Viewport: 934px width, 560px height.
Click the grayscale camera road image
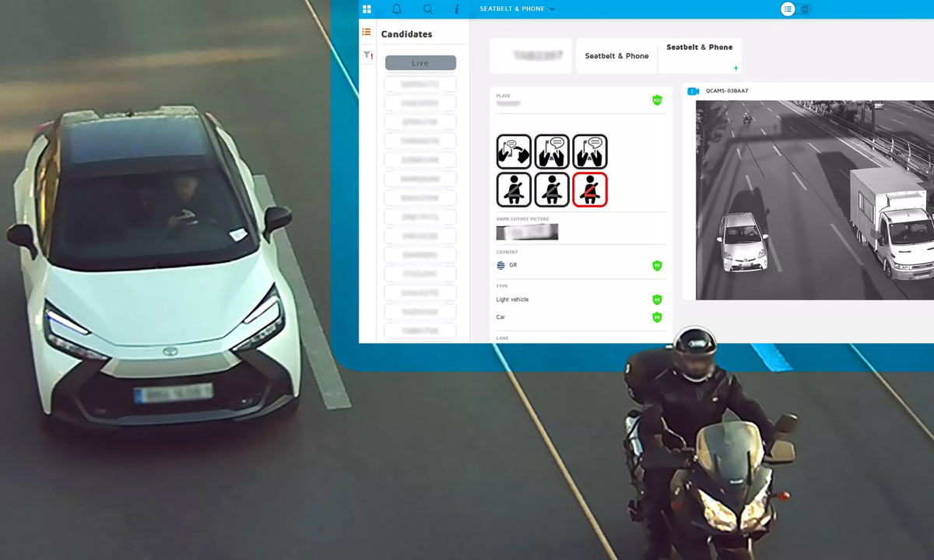tap(813, 200)
